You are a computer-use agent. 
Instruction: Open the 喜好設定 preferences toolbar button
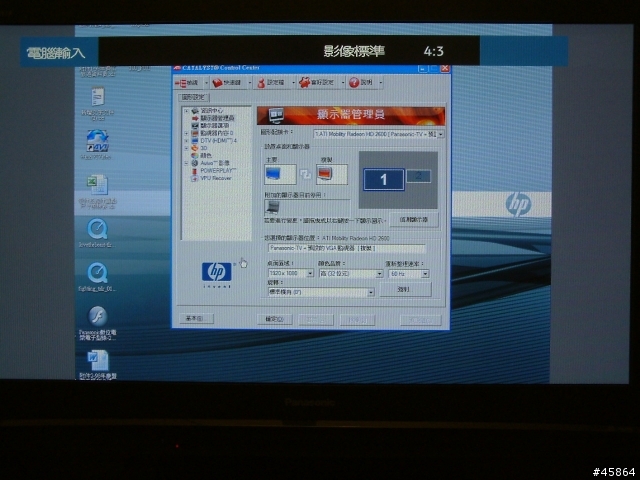(317, 83)
